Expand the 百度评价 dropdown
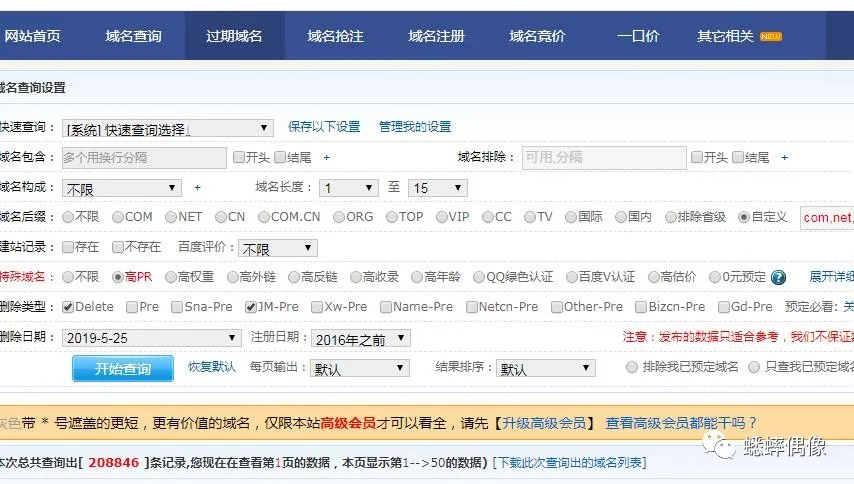Viewport: 854px width, 484px height. 278,248
